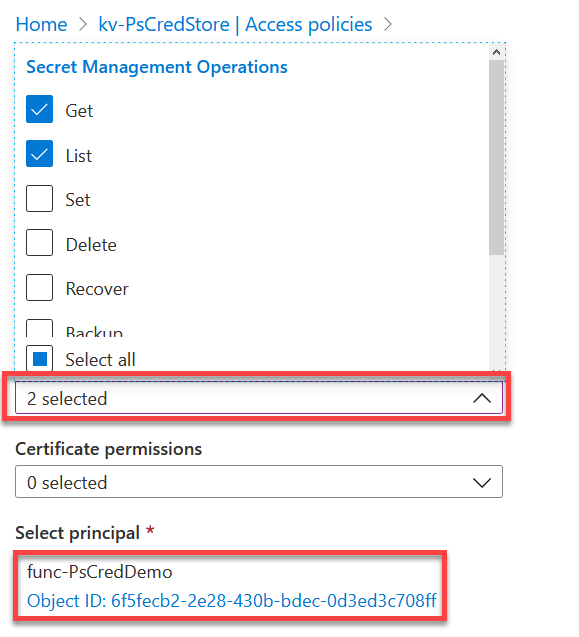Viewport: 579px width, 637px height.
Task: Collapse the '2 selected' secret permissions dropdown
Action: point(259,398)
